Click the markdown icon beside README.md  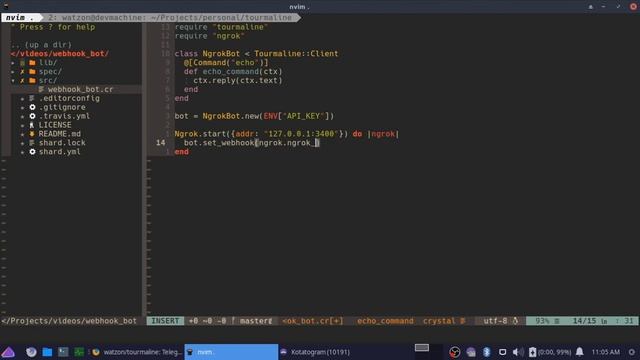32,134
